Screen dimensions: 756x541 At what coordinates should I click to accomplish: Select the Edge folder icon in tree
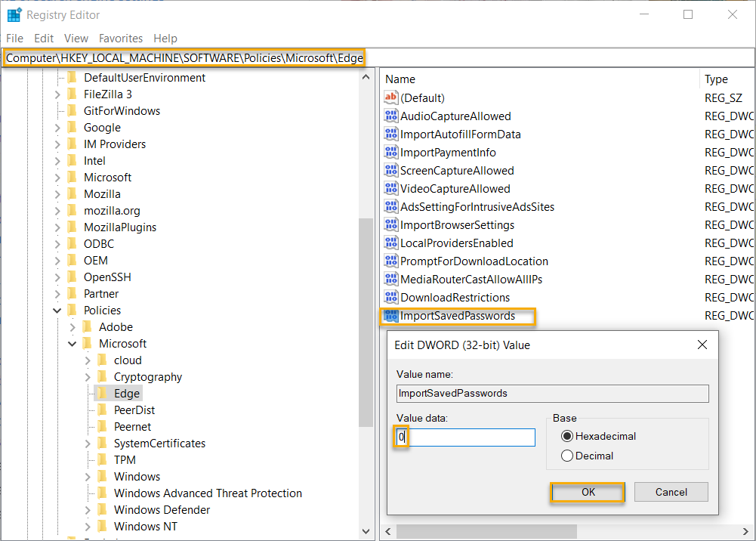pos(102,393)
